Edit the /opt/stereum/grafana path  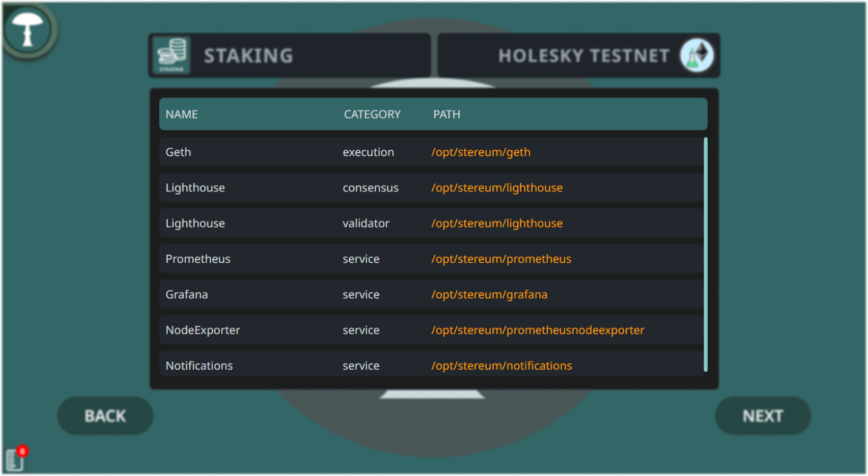click(x=489, y=294)
